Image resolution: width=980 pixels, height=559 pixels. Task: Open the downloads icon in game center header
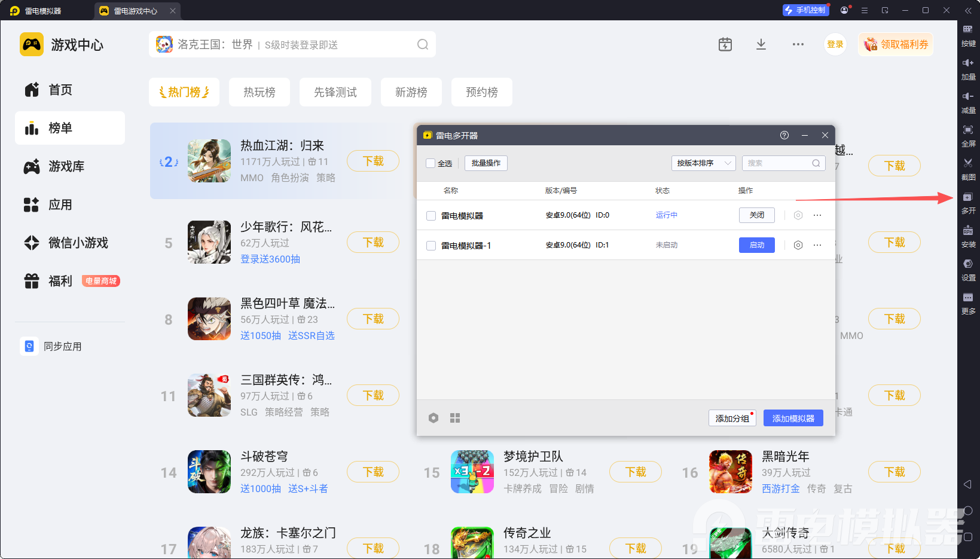pos(761,44)
